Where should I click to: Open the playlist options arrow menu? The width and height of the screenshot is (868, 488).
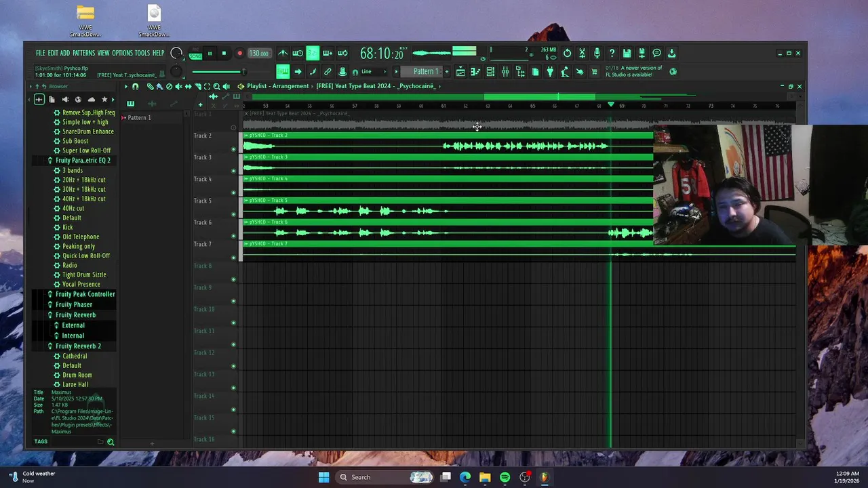point(126,87)
